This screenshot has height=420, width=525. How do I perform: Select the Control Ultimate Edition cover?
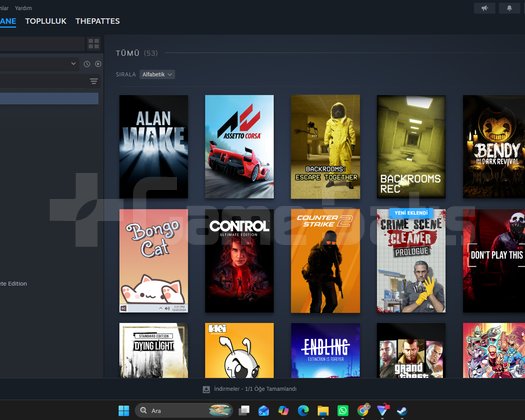(239, 261)
